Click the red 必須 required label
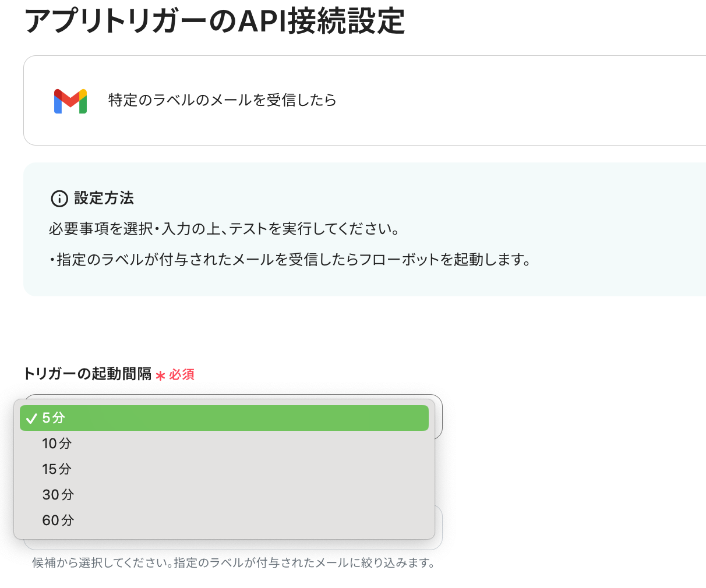The image size is (706, 588). coord(182,374)
